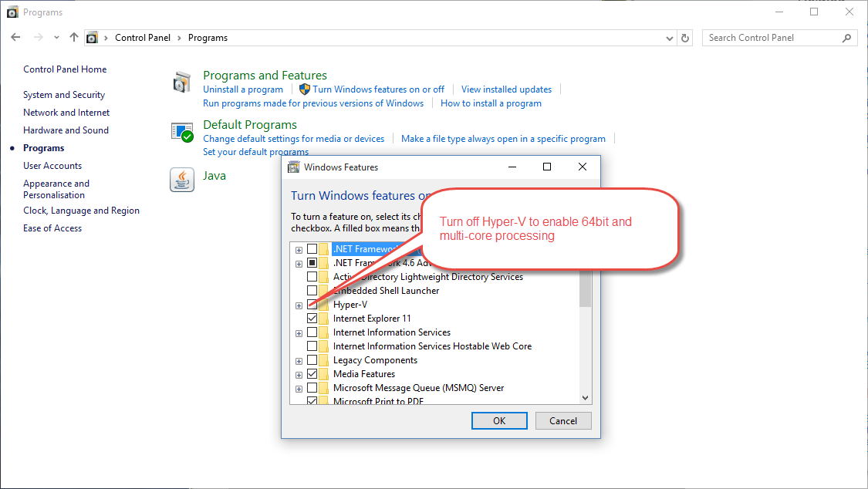Click Programs in the breadcrumb path
Screen dimensions: 868x489
pos(208,38)
